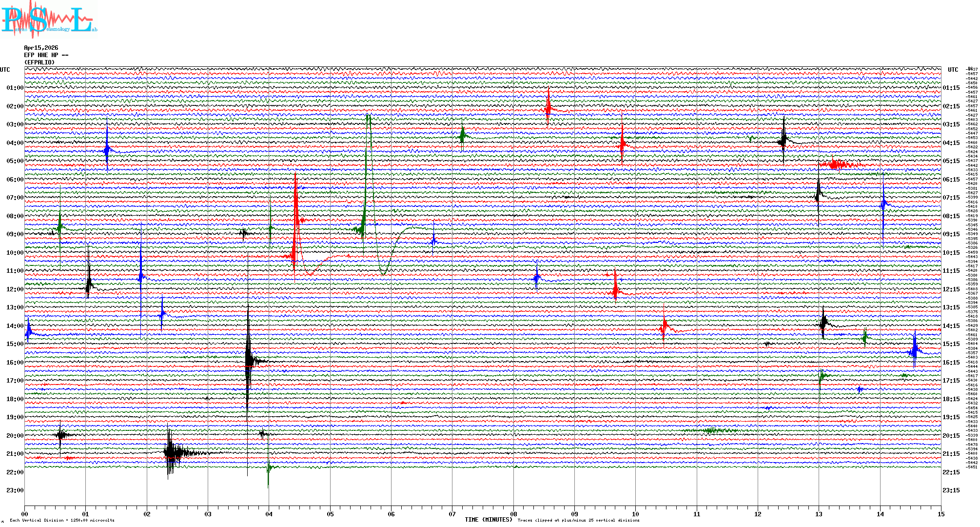The image size is (980, 527).
Task: Click the right UTC axis label
Action: (953, 70)
